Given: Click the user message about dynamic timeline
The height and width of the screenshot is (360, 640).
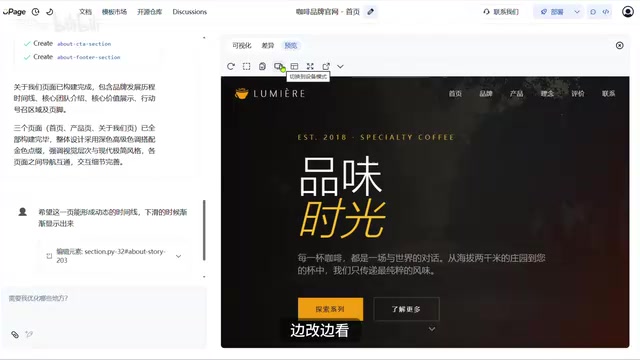Looking at the screenshot, I should tap(113, 218).
